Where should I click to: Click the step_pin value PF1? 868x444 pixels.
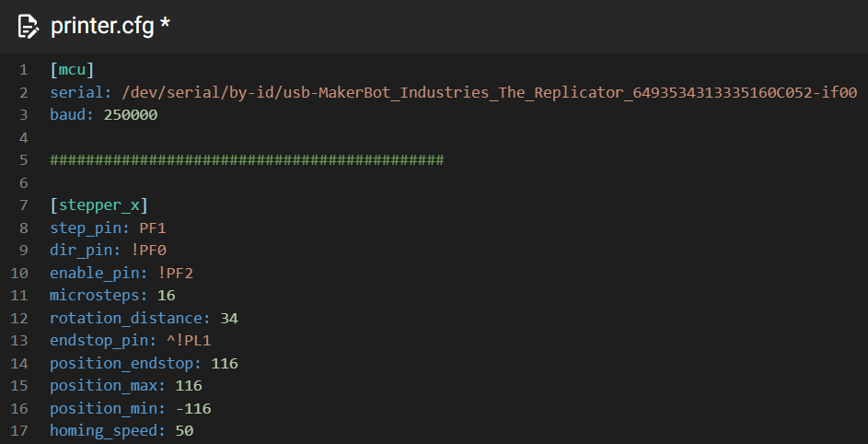point(152,228)
